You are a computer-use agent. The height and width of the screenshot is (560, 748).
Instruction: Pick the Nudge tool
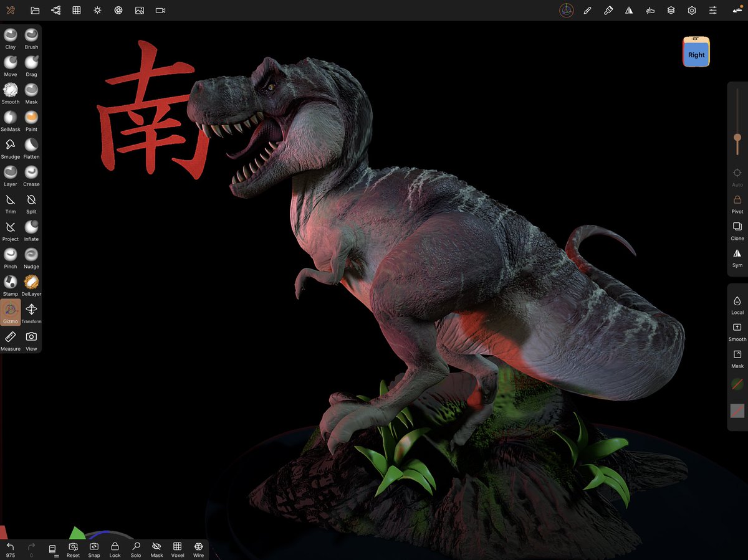[31, 257]
